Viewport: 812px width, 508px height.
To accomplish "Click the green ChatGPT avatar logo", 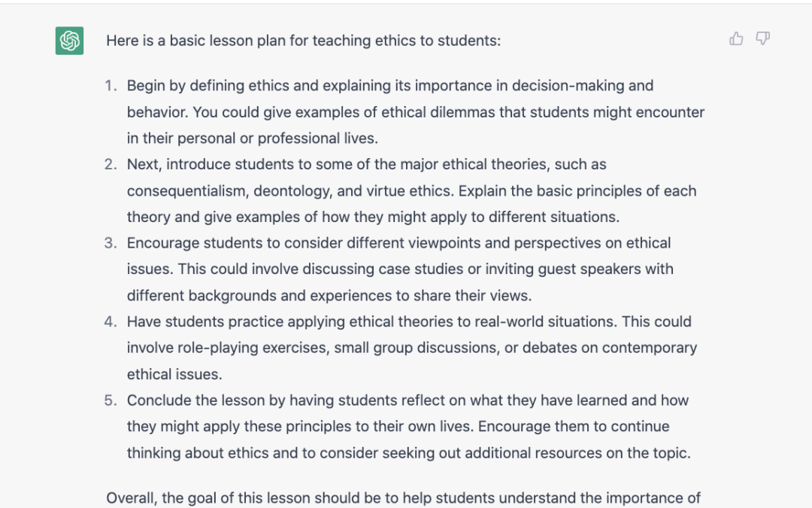I will (x=69, y=40).
